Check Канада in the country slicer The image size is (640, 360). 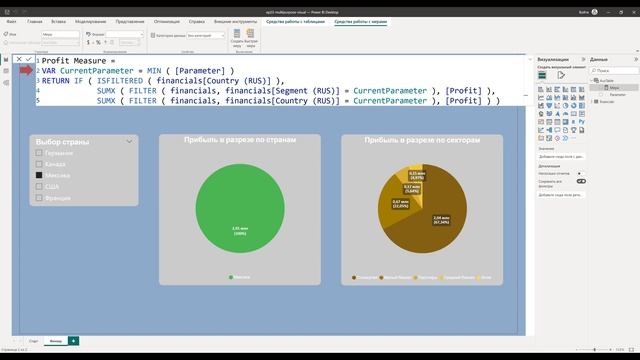coord(39,164)
